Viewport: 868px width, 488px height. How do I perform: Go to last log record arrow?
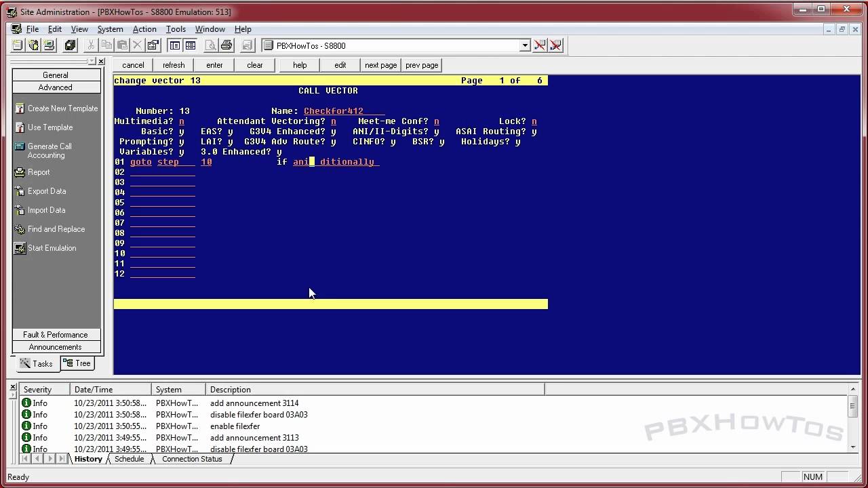click(x=62, y=459)
